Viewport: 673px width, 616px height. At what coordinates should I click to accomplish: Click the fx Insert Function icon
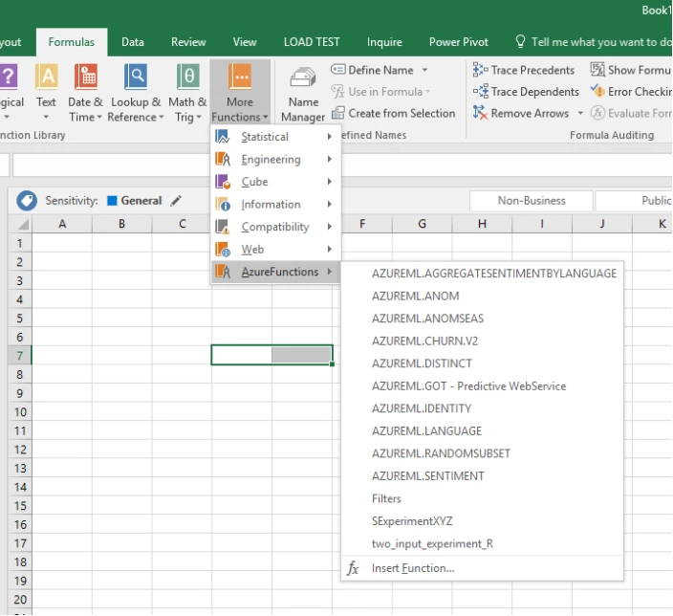[353, 568]
